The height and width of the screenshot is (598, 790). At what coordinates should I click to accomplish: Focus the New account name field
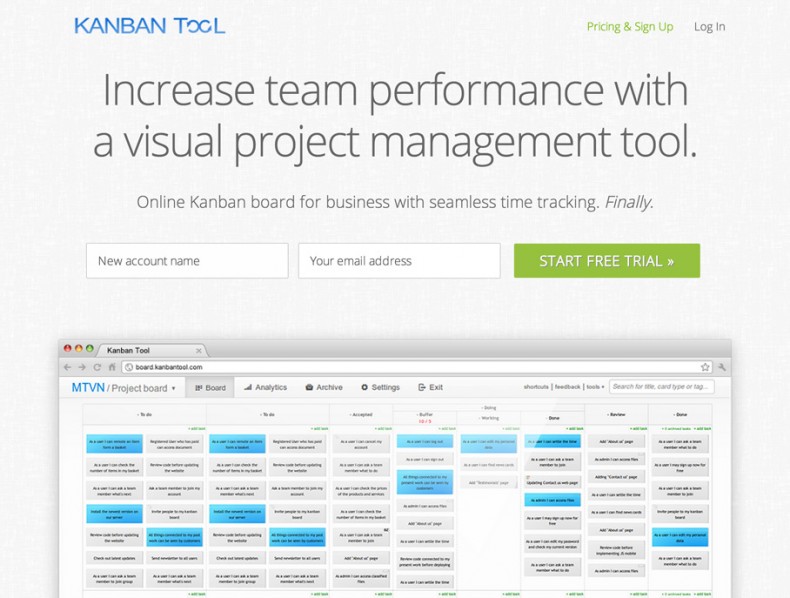pyautogui.click(x=187, y=261)
